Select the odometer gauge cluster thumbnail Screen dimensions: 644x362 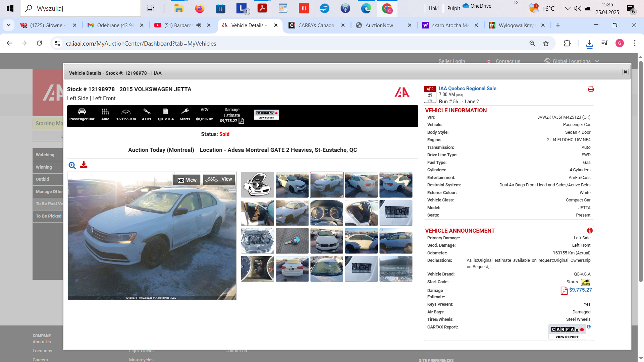click(327, 213)
